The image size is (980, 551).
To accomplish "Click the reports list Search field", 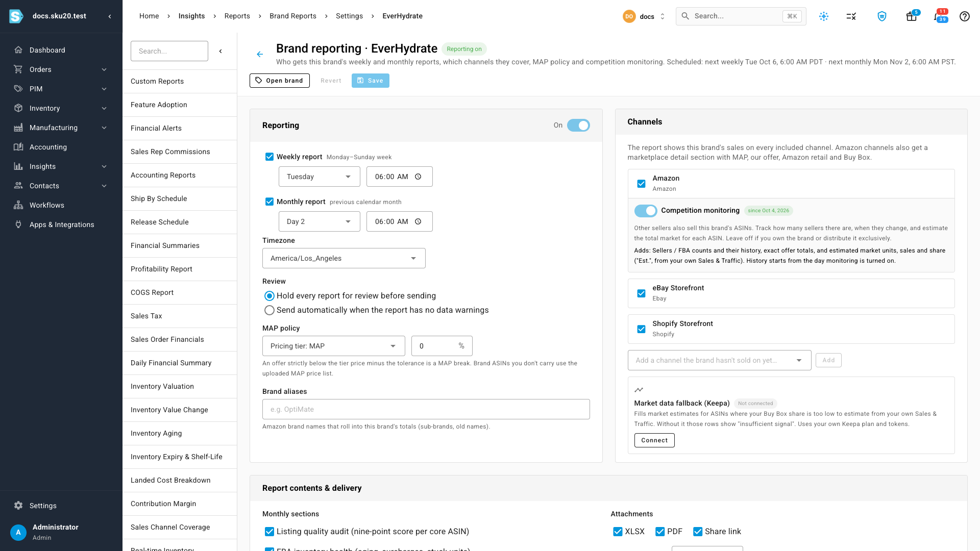I will tap(169, 51).
